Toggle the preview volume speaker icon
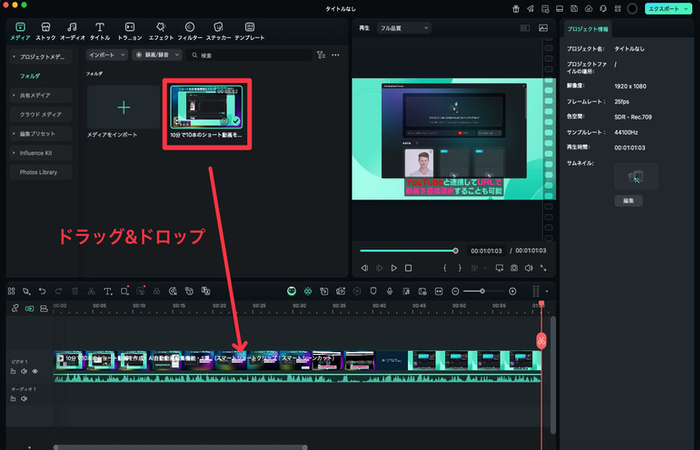 point(529,268)
